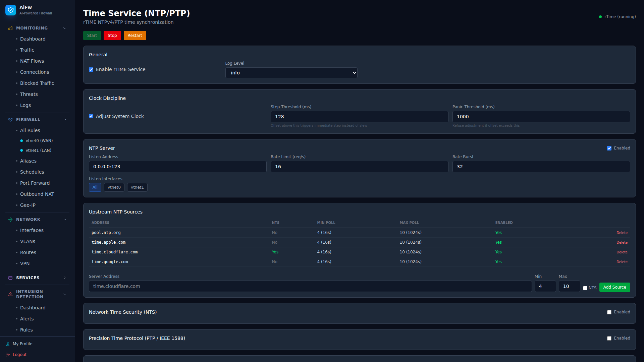Delete the pool.ntp.org source
644x362 pixels.
(622, 233)
